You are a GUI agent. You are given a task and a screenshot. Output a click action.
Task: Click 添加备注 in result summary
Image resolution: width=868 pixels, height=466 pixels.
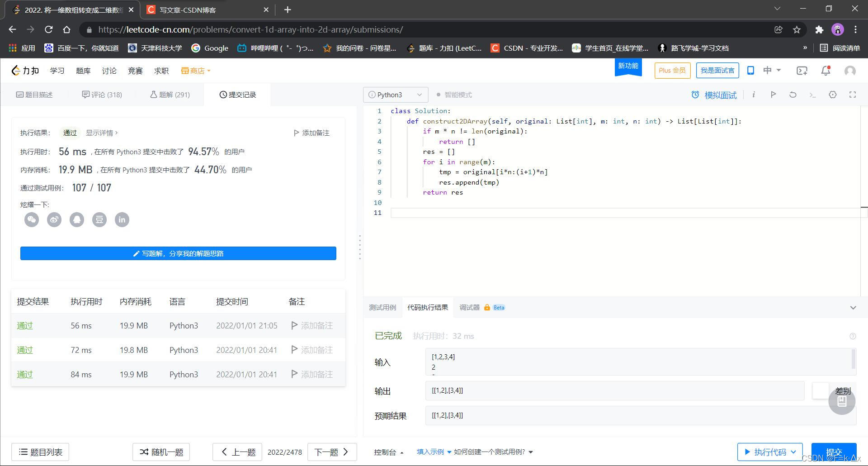pyautogui.click(x=311, y=133)
